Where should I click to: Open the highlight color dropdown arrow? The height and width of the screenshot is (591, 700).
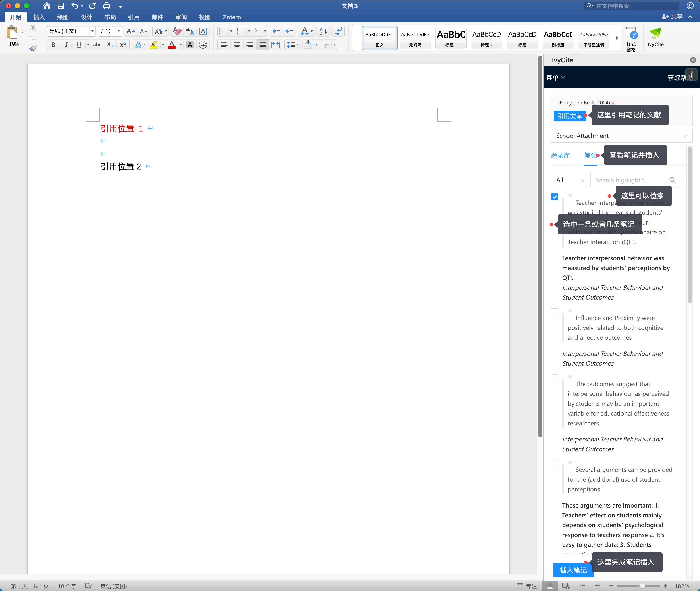point(163,45)
